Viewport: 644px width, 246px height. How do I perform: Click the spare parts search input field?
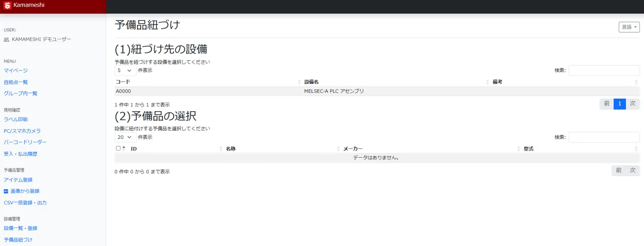coord(604,137)
